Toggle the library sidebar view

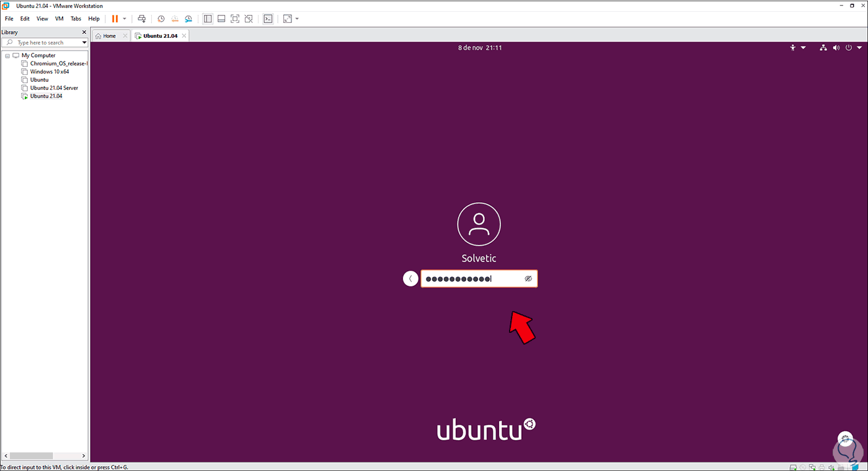pyautogui.click(x=208, y=19)
